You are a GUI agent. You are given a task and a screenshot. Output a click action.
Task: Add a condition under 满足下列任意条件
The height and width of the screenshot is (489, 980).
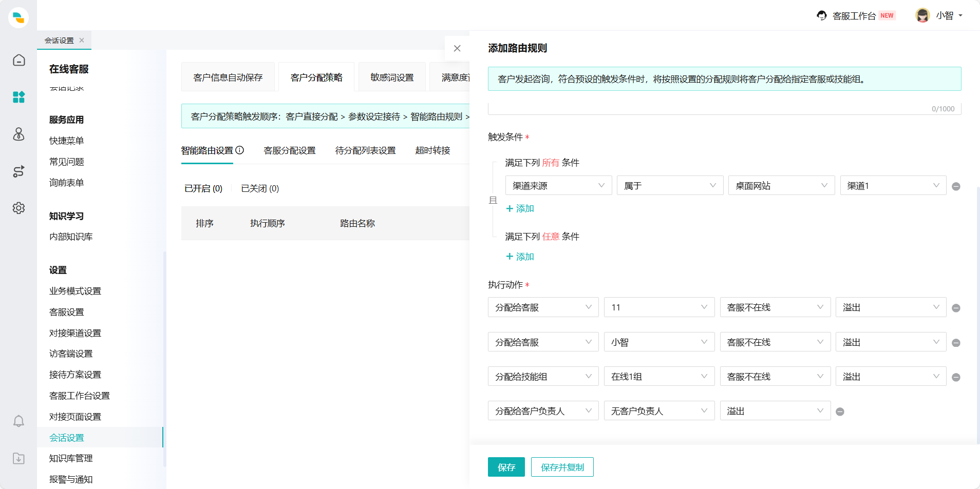pyautogui.click(x=520, y=256)
